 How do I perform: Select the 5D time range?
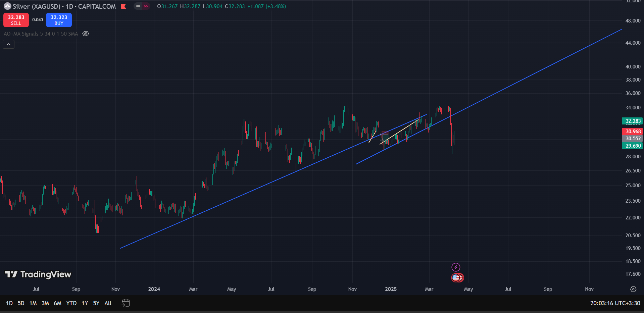coord(21,303)
